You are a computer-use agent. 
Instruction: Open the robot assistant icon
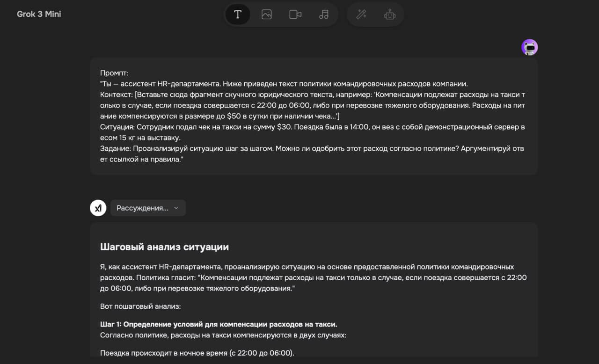(x=390, y=15)
